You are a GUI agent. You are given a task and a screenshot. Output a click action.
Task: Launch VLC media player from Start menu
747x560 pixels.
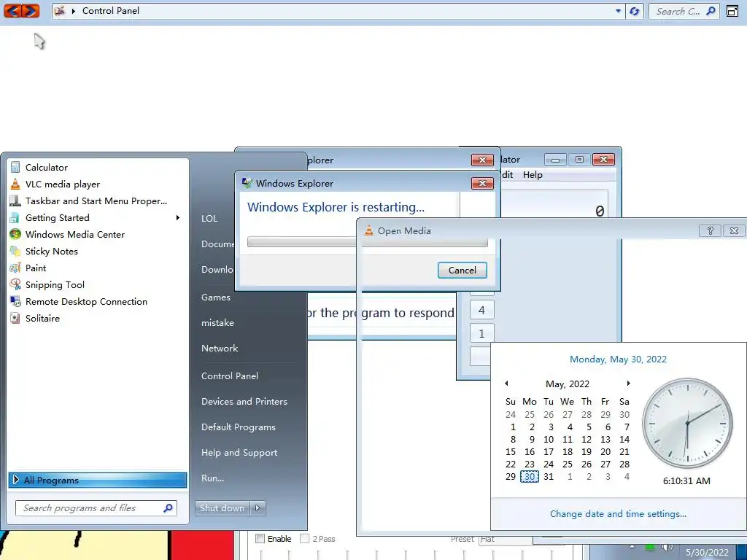(98, 184)
